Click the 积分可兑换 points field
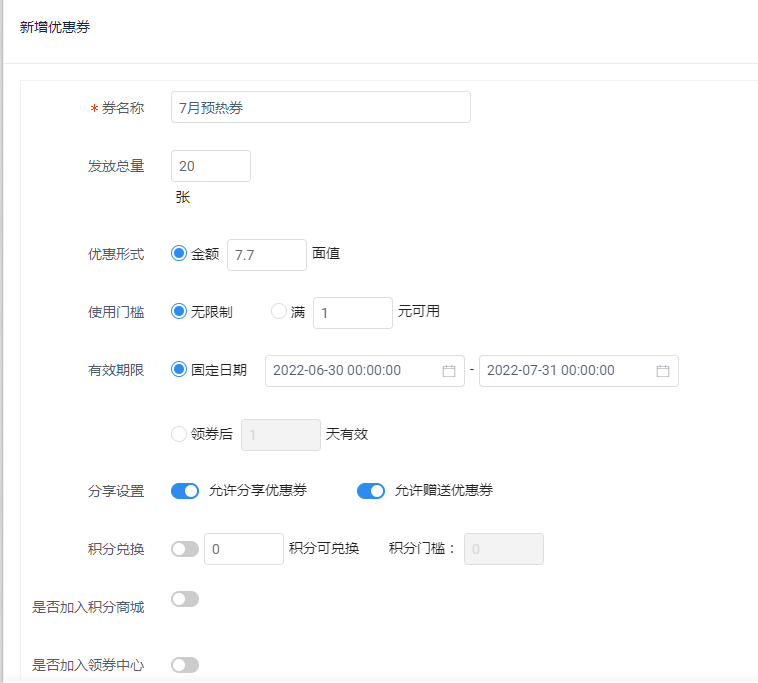 [x=244, y=549]
